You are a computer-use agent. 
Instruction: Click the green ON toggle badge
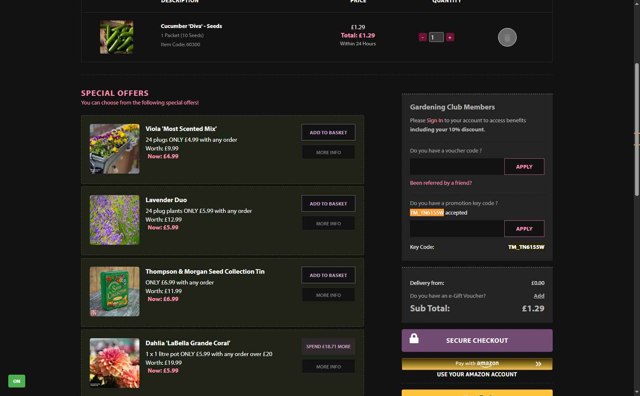click(x=17, y=381)
